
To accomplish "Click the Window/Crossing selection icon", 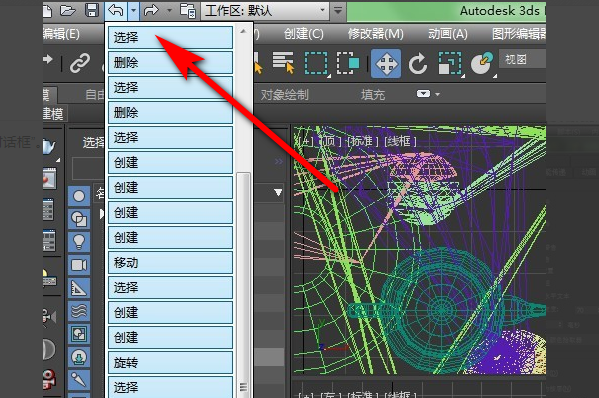I will 348,63.
